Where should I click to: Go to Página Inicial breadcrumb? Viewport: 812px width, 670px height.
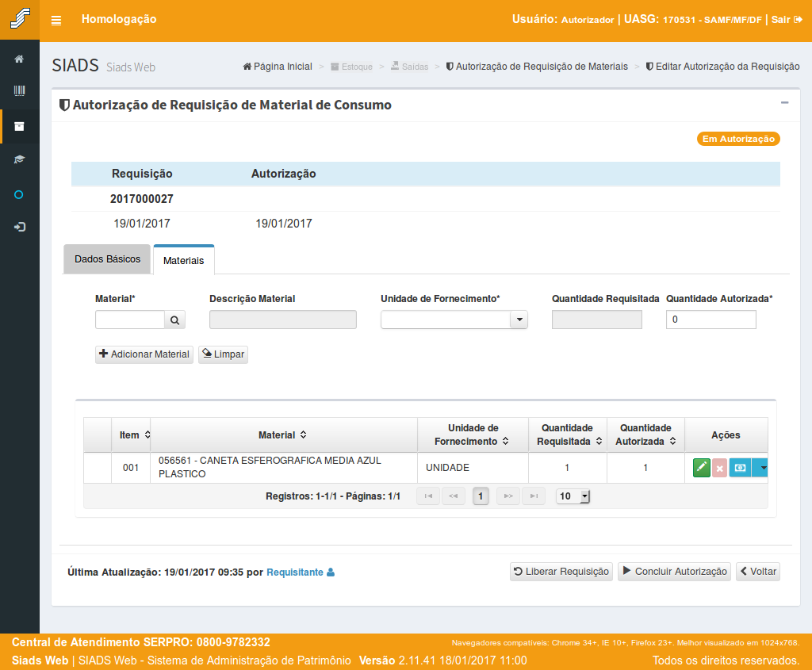(278, 67)
